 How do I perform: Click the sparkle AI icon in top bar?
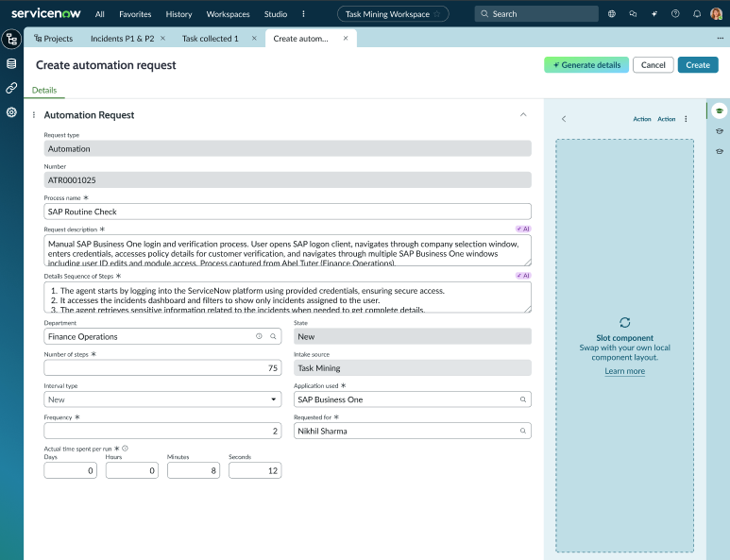(654, 14)
